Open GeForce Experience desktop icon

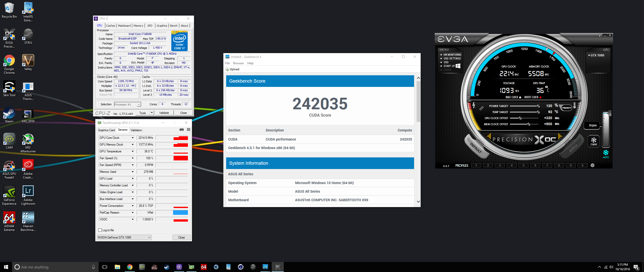[9, 195]
